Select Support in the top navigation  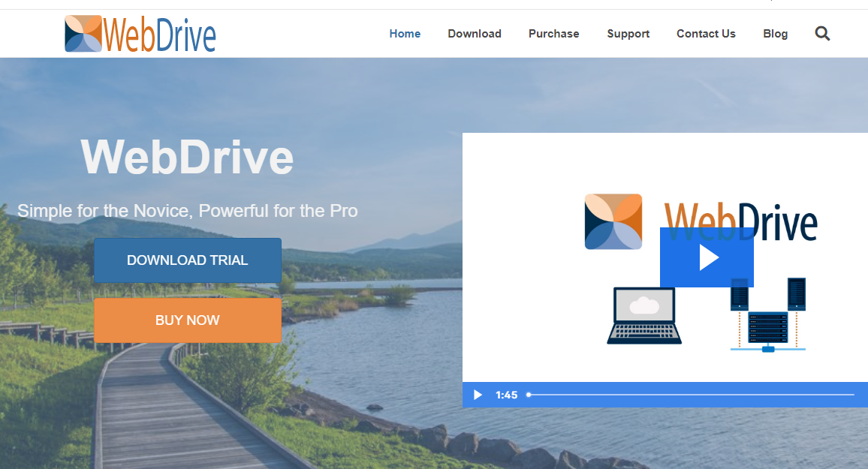[x=628, y=34]
